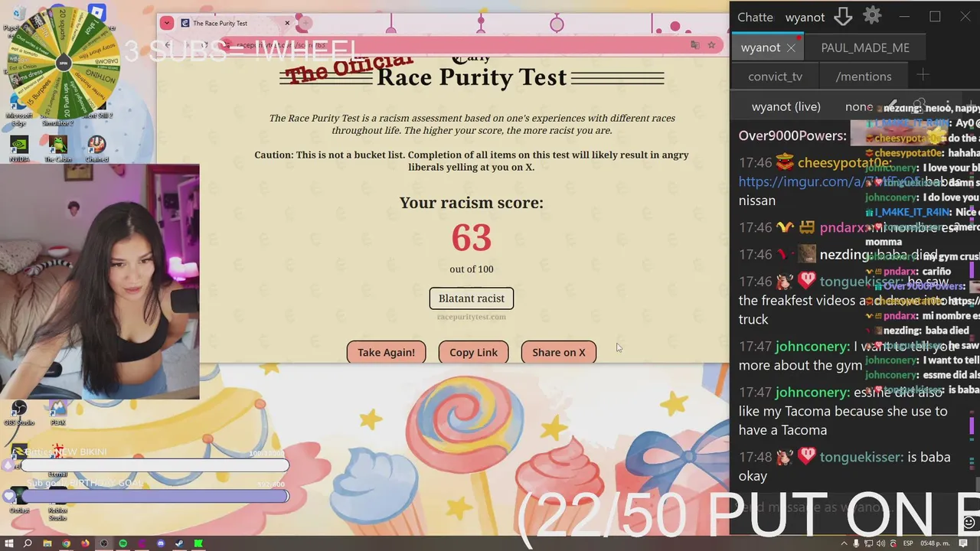Add a new Chatterino tab with plus
The image size is (980, 551).
[923, 75]
